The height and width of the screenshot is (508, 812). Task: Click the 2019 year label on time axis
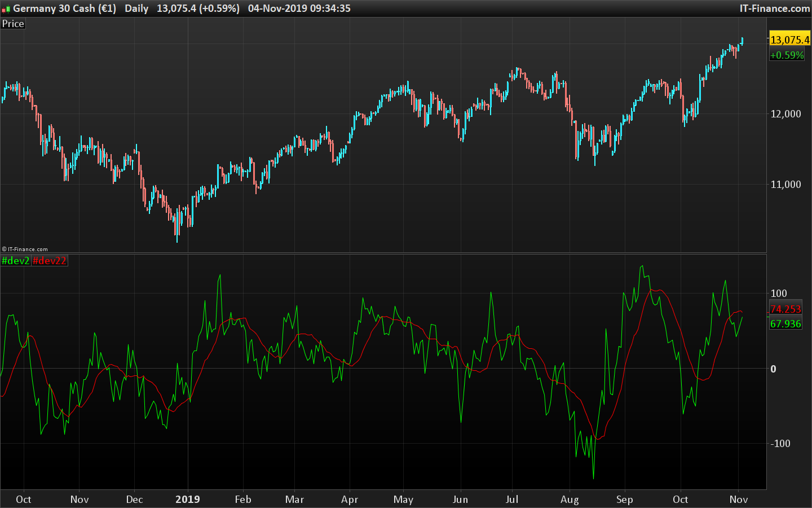188,499
